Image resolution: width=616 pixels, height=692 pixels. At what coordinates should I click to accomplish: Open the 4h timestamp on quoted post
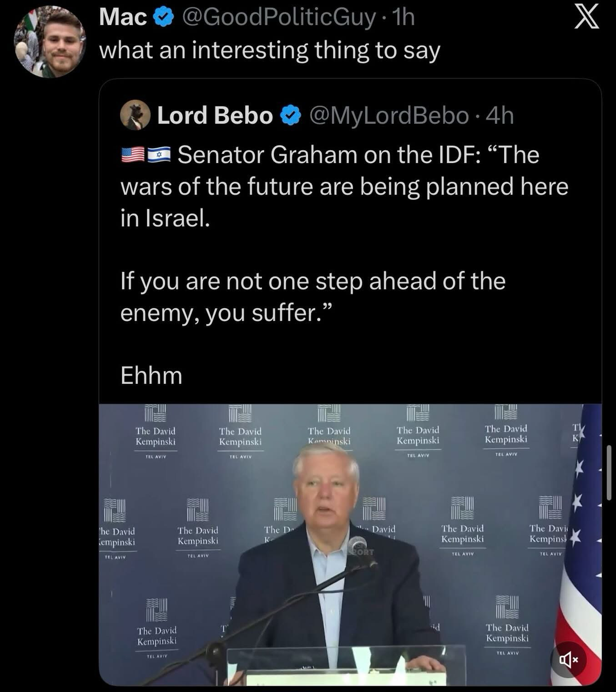[500, 116]
